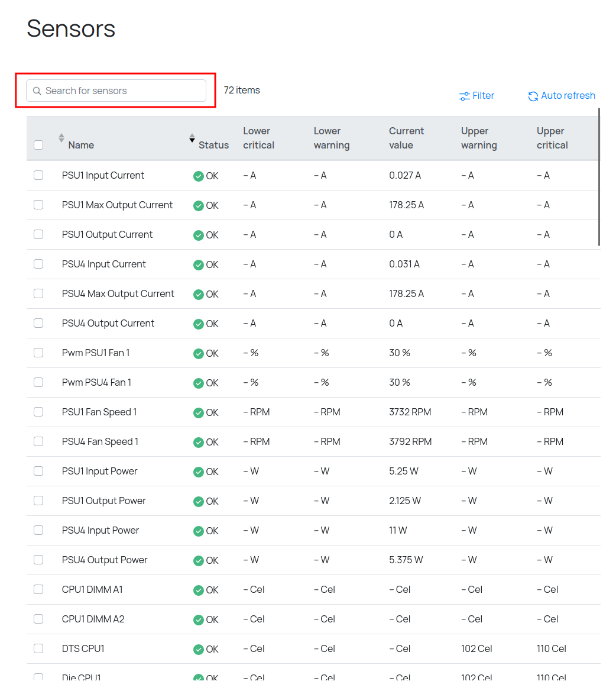The height and width of the screenshot is (694, 616).
Task: Click the Auto refresh link
Action: tap(568, 96)
